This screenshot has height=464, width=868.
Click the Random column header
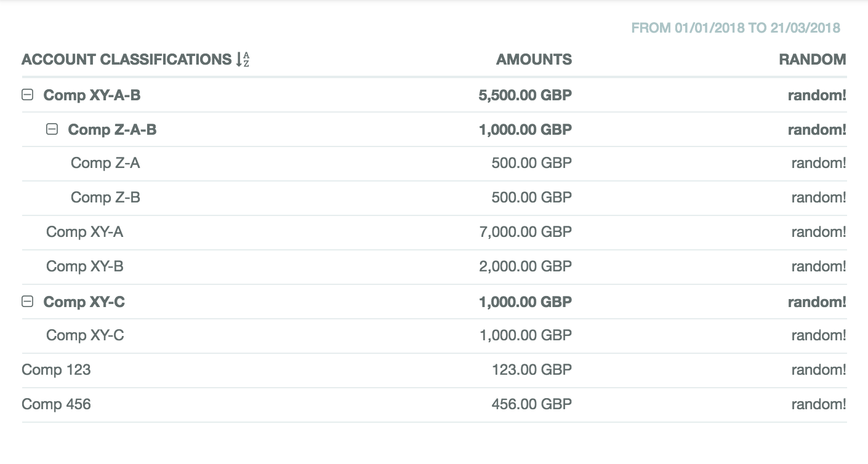[x=812, y=60]
